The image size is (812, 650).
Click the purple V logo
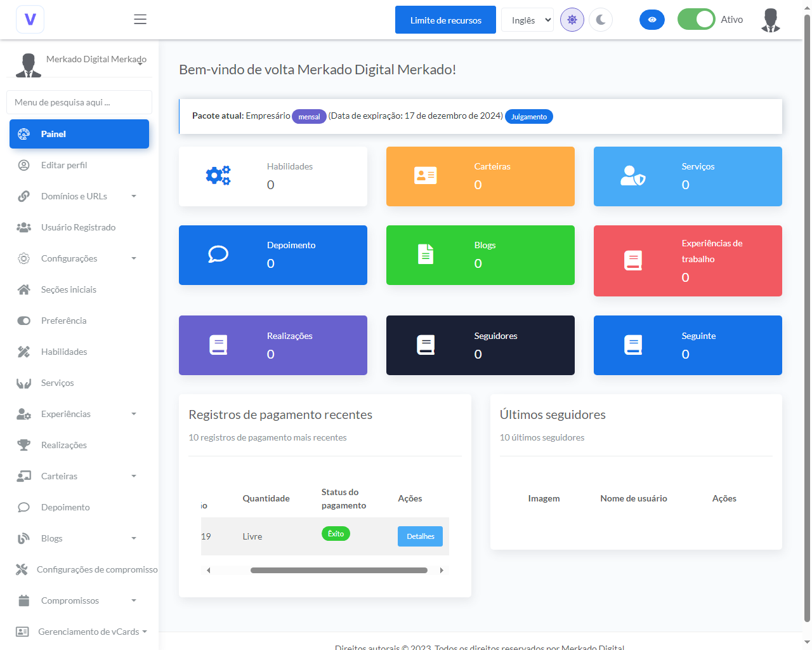[x=30, y=19]
